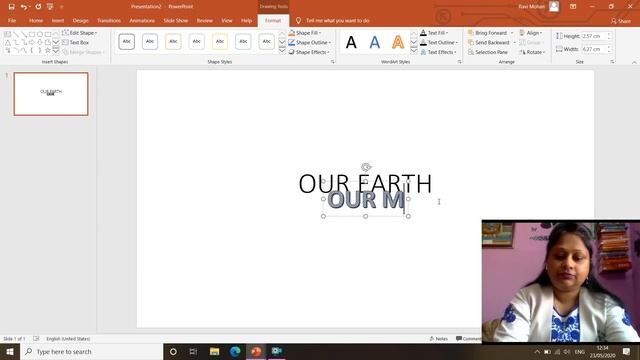640x360 pixels.
Task: Insert a Text Box
Action: pos(76,42)
